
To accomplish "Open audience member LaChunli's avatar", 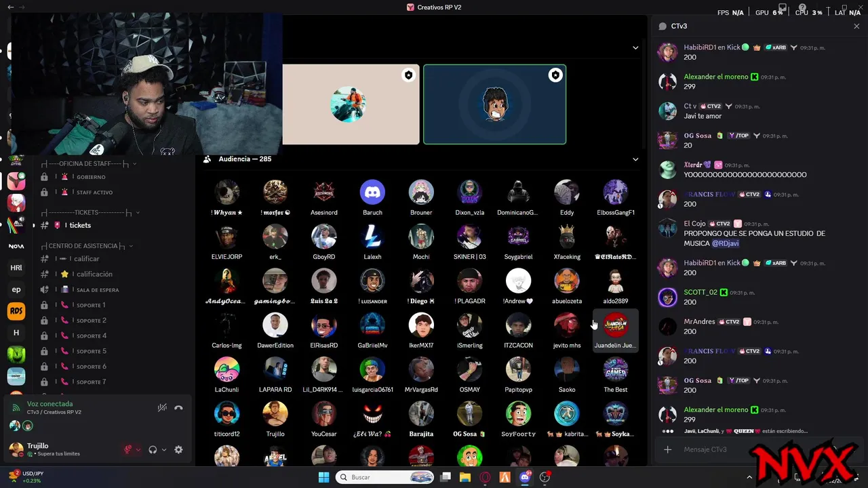I will click(x=226, y=369).
